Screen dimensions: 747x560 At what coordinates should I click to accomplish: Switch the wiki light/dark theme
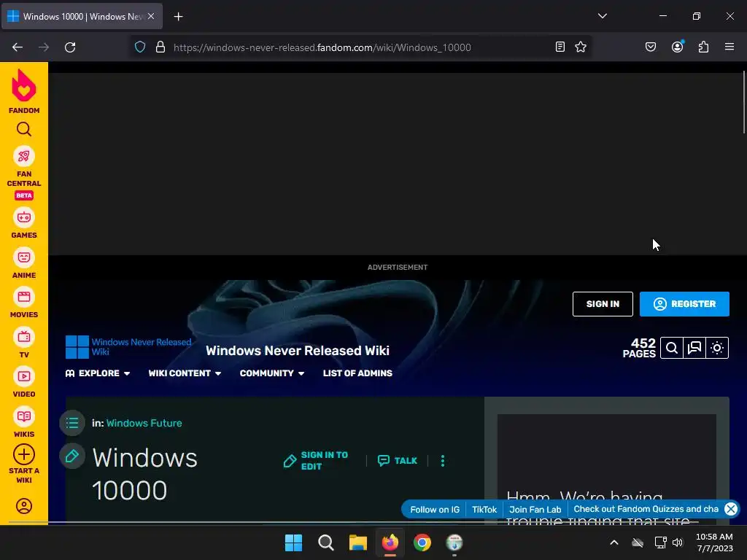[x=718, y=348]
